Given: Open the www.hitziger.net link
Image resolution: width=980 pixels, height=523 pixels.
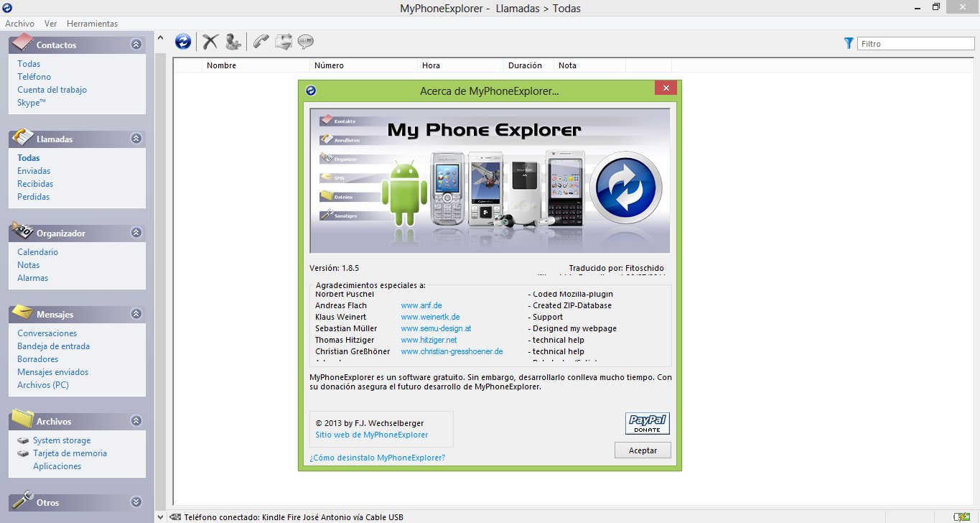Looking at the screenshot, I should tap(429, 340).
